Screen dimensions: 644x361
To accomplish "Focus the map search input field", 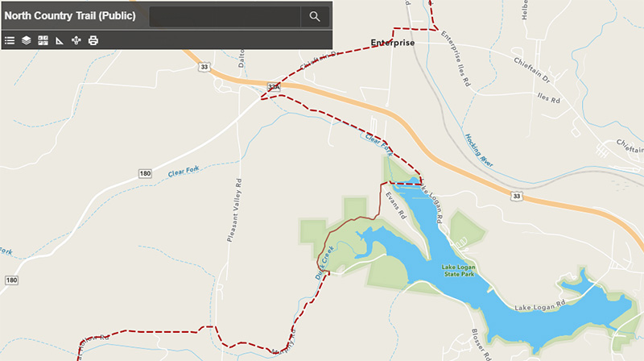I will click(225, 16).
